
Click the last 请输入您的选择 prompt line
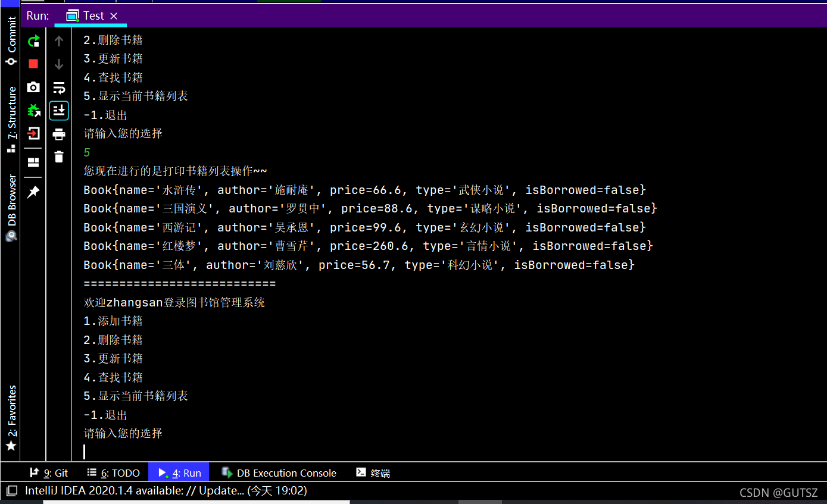[x=123, y=433]
